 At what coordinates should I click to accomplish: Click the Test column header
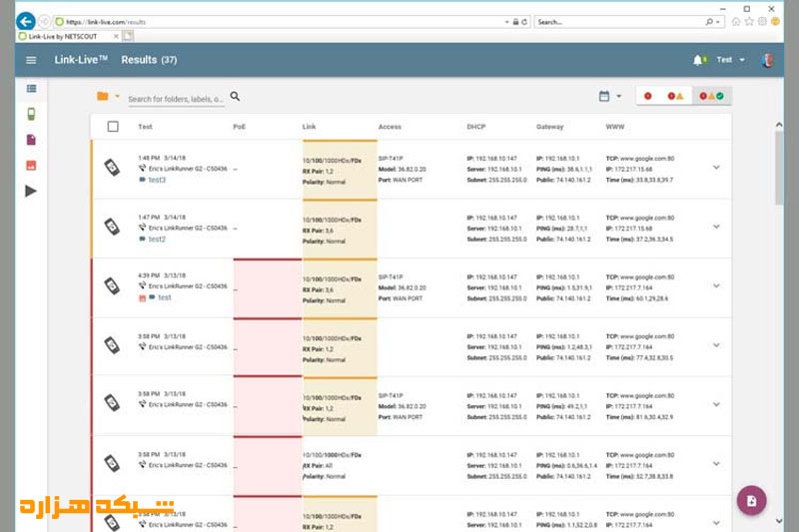click(x=145, y=127)
